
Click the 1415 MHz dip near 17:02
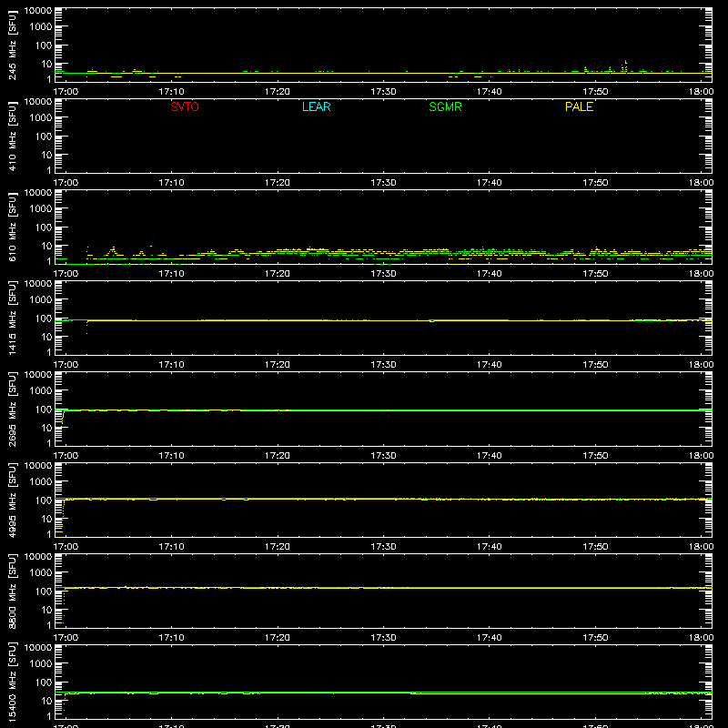(86, 328)
